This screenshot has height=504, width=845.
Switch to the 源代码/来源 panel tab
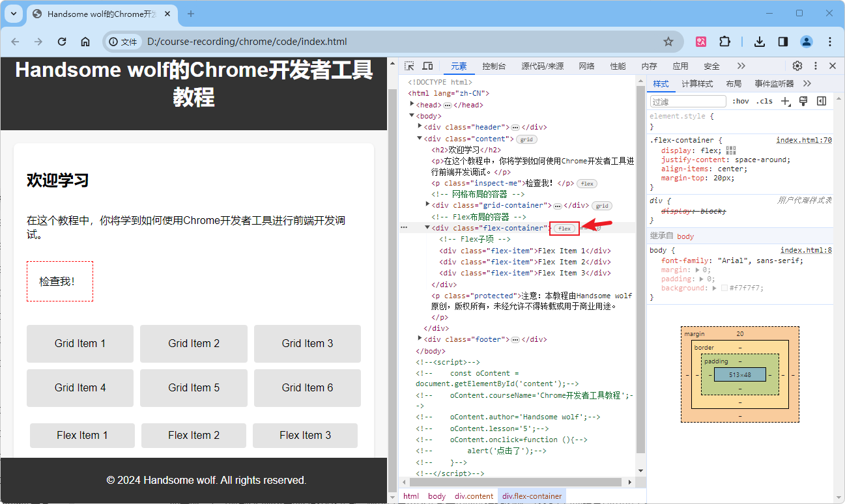coord(543,66)
